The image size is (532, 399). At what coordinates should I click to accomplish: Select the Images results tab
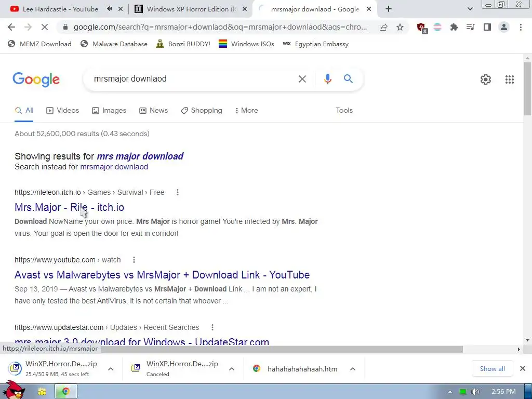(x=109, y=111)
